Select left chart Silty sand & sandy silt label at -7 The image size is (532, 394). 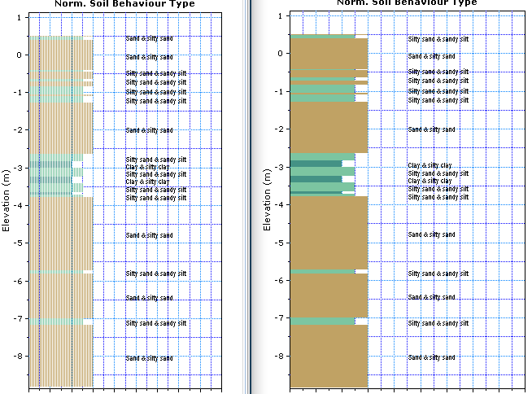pyautogui.click(x=155, y=323)
